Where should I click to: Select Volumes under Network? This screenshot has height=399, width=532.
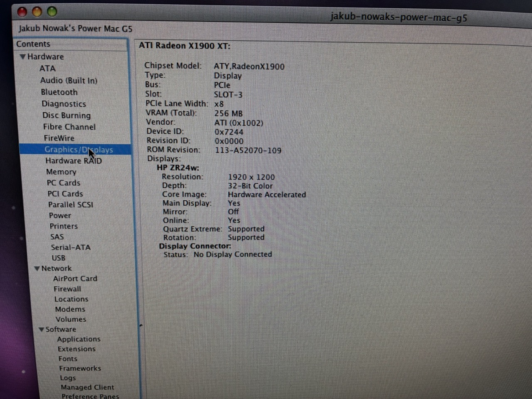click(71, 320)
